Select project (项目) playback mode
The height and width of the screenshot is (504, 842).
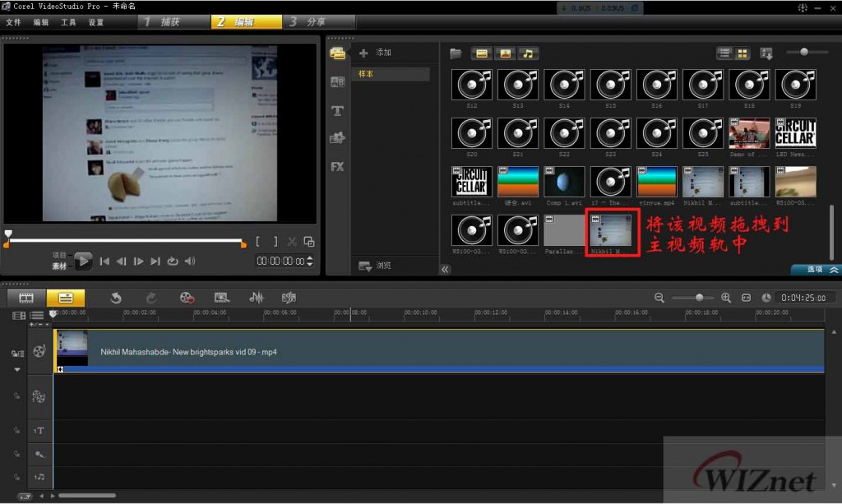(59, 256)
